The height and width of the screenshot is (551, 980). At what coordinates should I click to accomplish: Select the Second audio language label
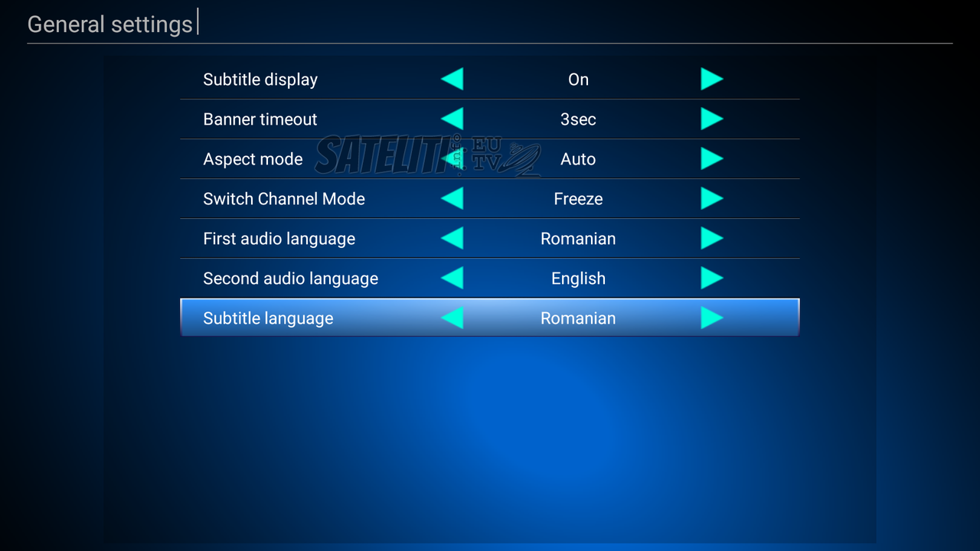tap(291, 279)
